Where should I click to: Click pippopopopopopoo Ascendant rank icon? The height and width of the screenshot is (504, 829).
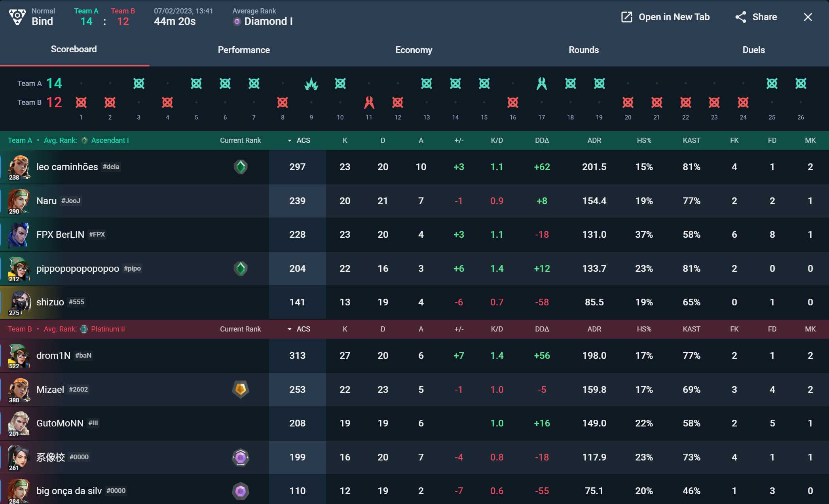[x=241, y=269]
